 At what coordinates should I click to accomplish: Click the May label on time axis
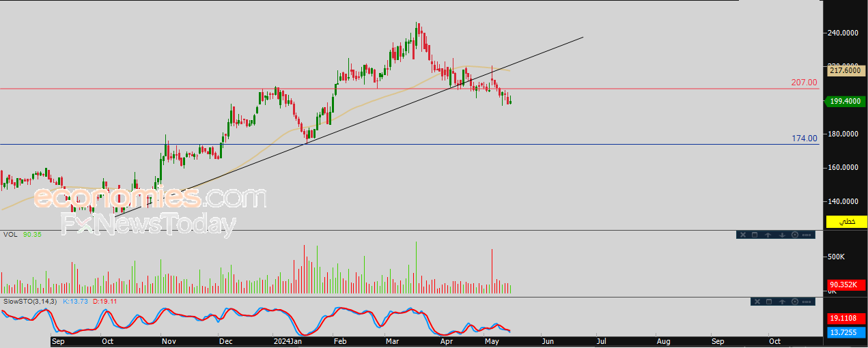pos(492,340)
